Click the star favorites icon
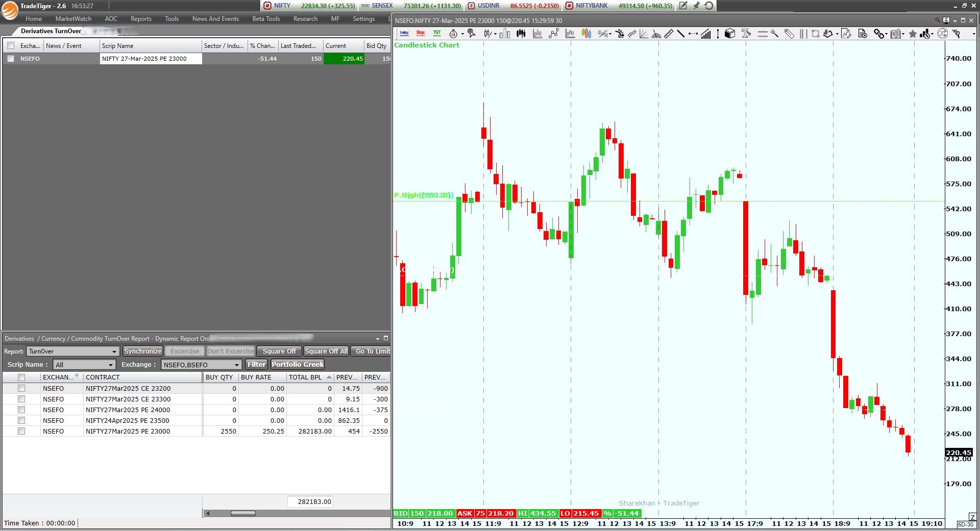Screen dimensions: 980x531 (x=913, y=34)
